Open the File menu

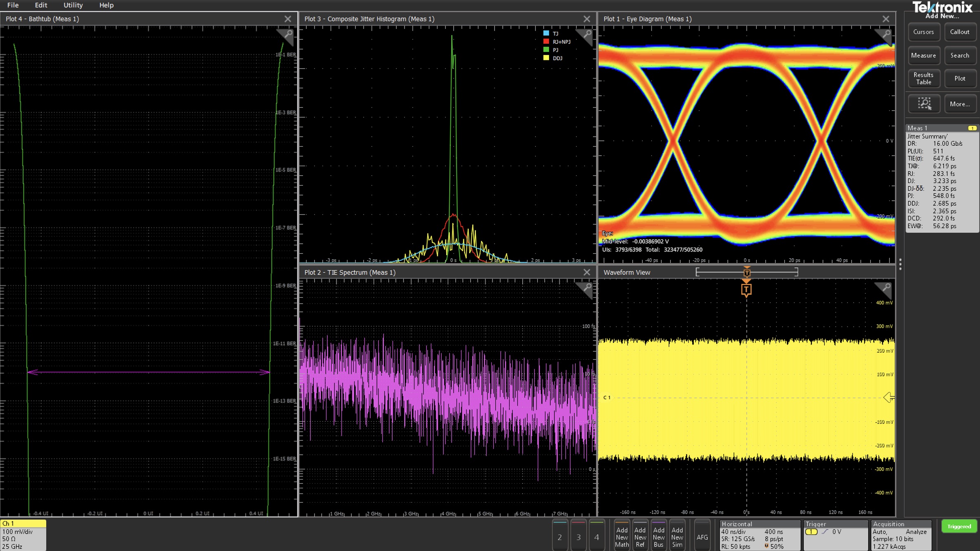click(x=13, y=5)
